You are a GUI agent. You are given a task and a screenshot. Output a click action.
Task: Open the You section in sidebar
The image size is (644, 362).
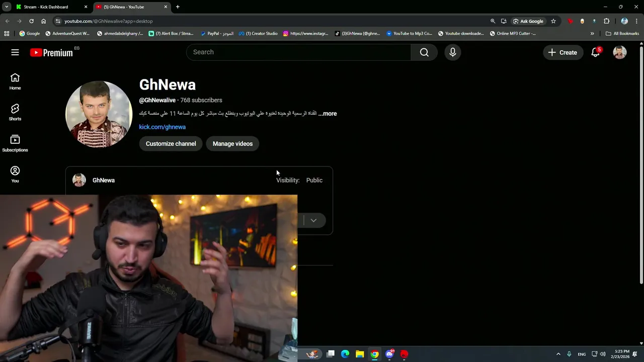[15, 174]
